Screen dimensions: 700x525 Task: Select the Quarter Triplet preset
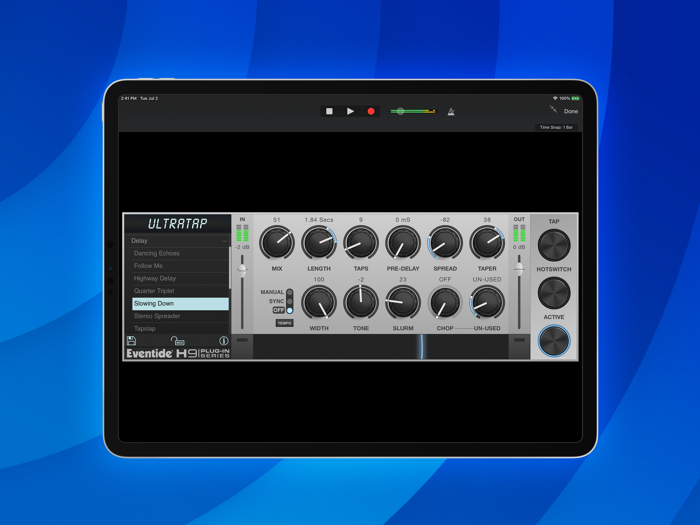(180, 291)
